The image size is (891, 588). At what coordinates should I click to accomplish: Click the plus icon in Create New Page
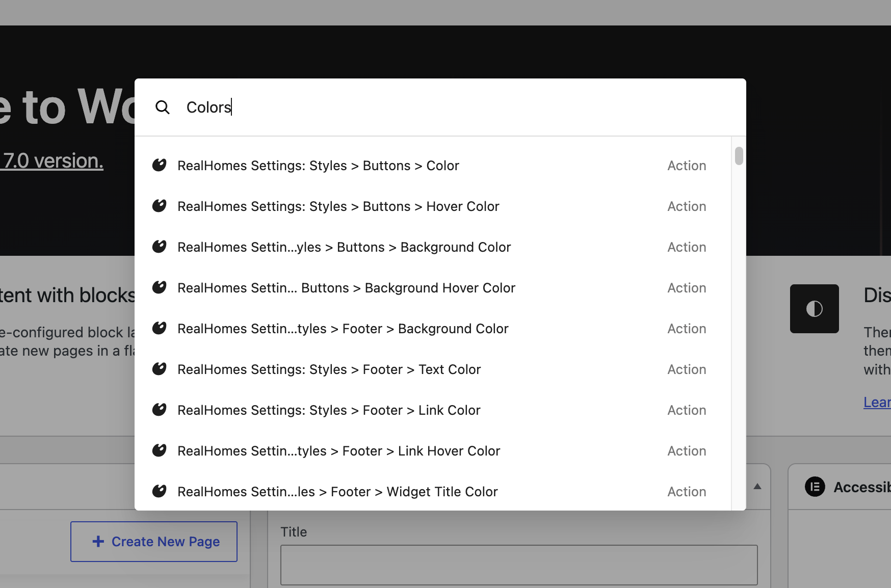[98, 541]
